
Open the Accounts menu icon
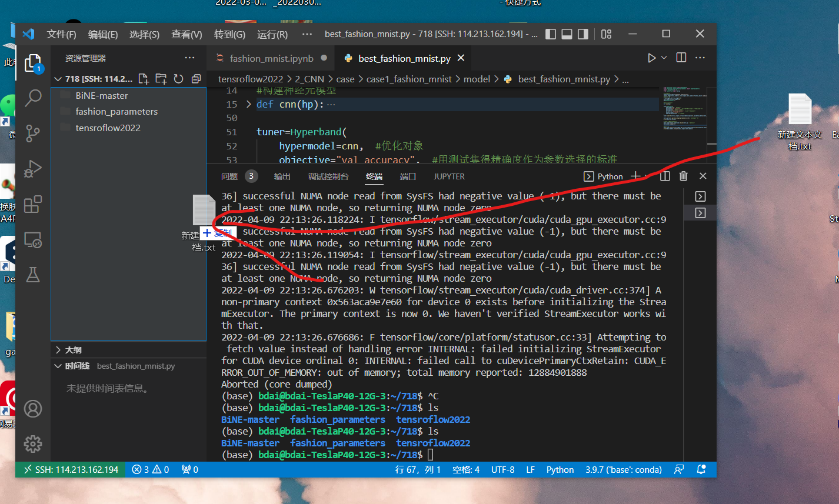[x=33, y=408]
